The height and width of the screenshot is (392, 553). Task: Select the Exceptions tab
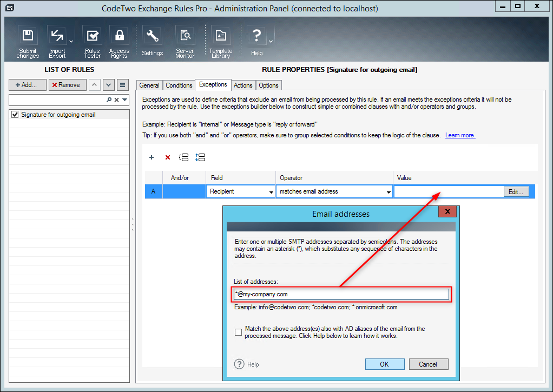click(213, 84)
